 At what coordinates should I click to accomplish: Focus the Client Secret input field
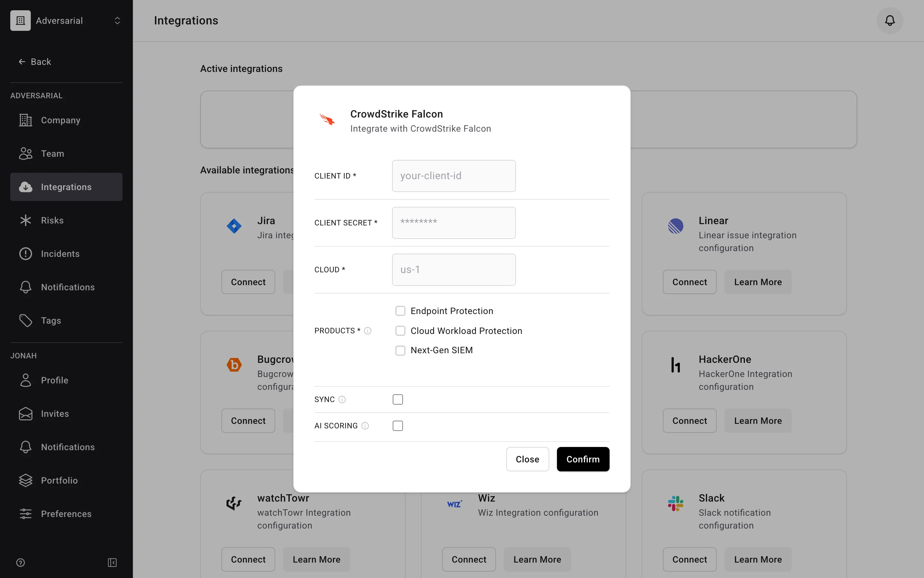454,223
